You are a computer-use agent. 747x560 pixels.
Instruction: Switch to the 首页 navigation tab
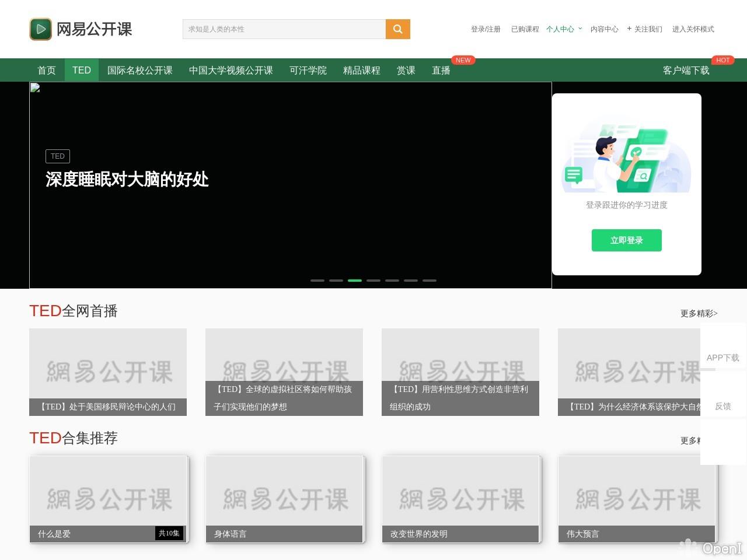click(x=46, y=70)
